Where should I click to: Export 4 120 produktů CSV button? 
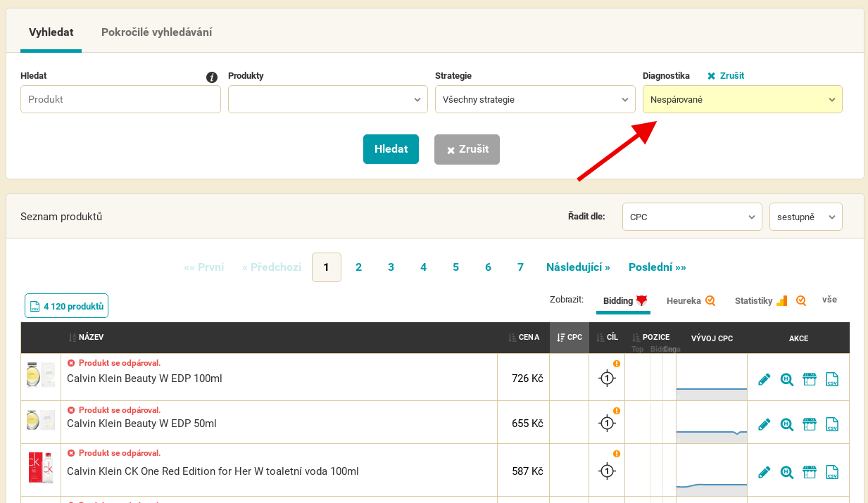pos(66,306)
